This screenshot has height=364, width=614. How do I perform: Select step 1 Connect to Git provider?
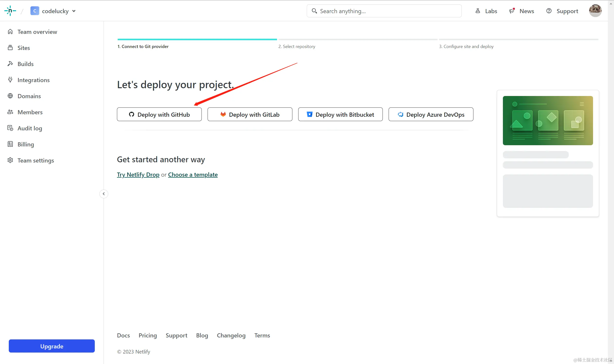pos(143,46)
